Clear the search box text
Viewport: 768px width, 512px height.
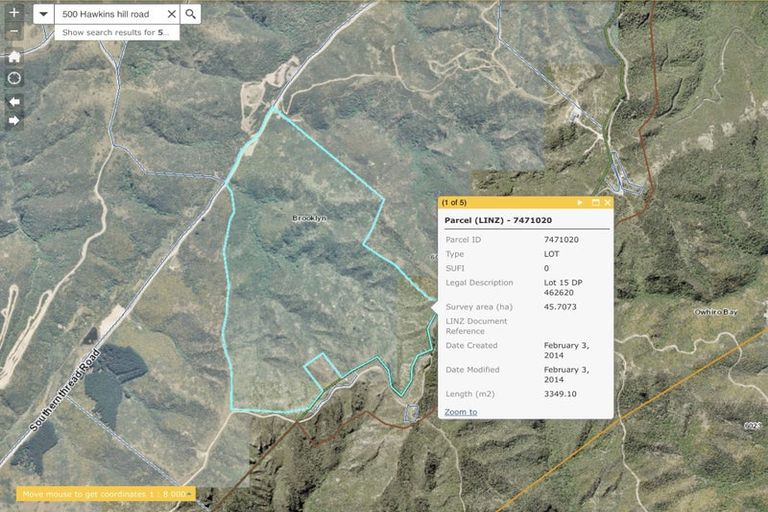pos(171,14)
